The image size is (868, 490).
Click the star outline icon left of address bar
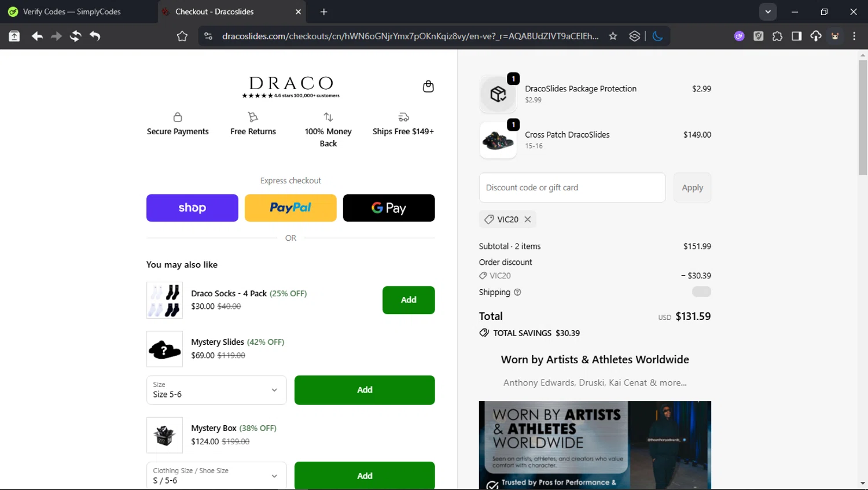pyautogui.click(x=182, y=36)
